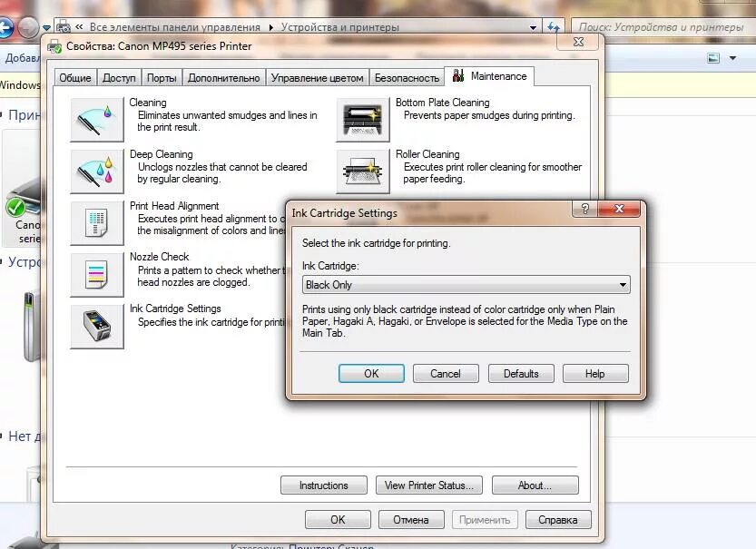Open the Безопасность tab

click(407, 78)
